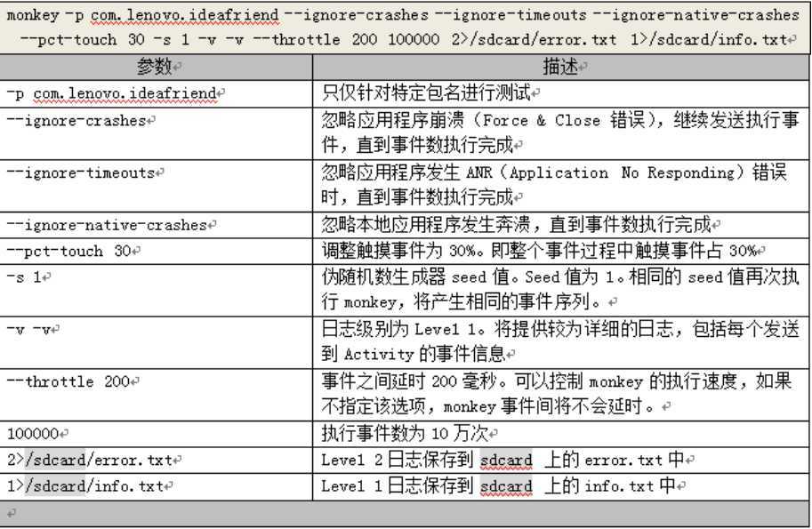Click the '--throttle 200' parameter cell
The height and width of the screenshot is (529, 812).
[x=156, y=395]
